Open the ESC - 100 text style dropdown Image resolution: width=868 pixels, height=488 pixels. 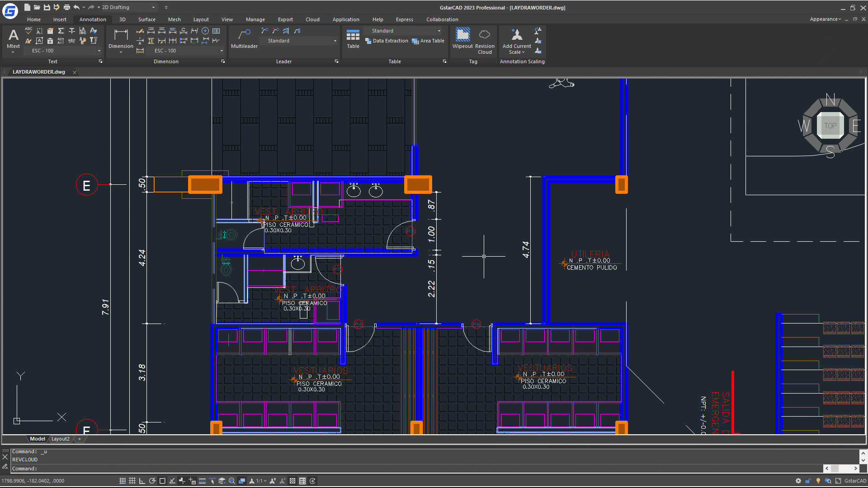tap(99, 51)
